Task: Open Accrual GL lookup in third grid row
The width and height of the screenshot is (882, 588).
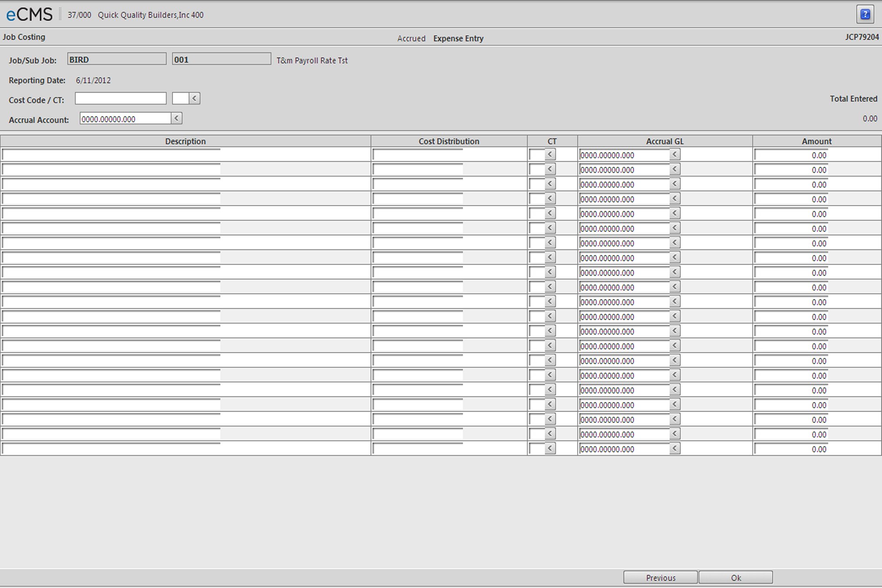Action: coord(675,184)
